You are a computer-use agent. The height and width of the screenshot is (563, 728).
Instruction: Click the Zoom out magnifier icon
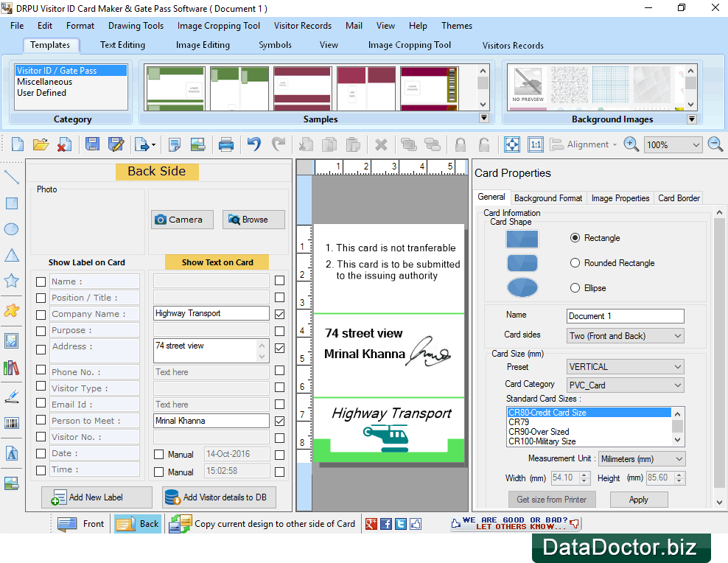tap(715, 144)
